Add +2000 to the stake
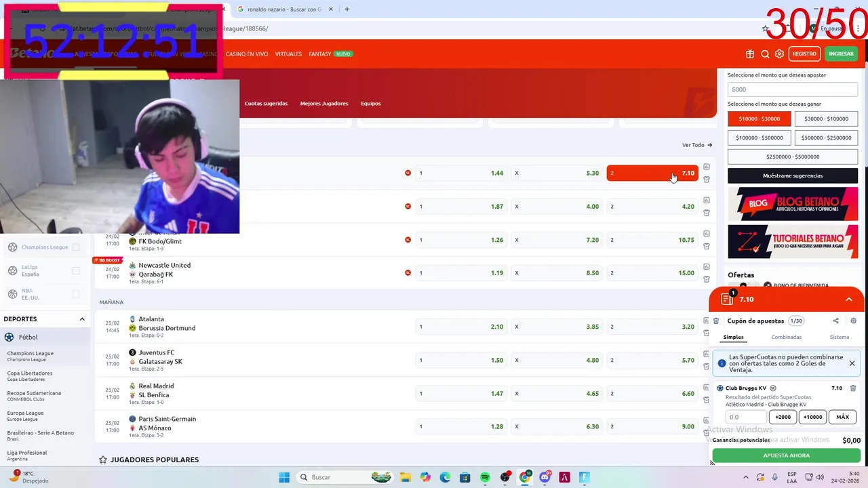 pos(783,418)
